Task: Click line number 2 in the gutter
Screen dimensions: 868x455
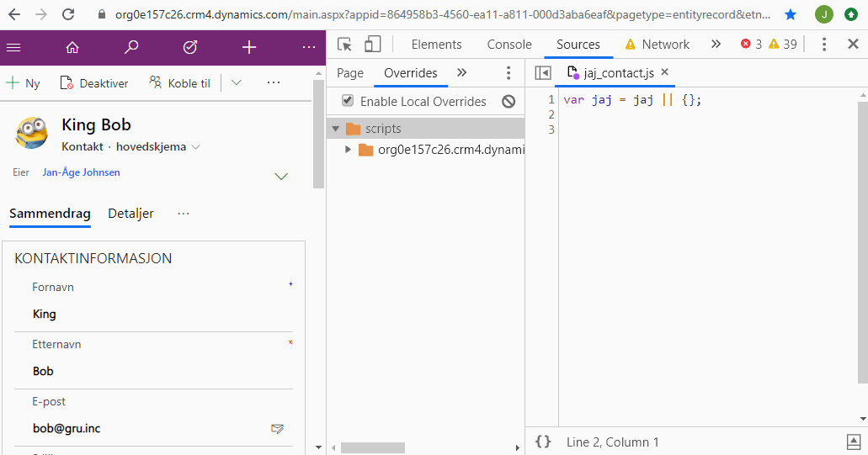Action: 551,114
